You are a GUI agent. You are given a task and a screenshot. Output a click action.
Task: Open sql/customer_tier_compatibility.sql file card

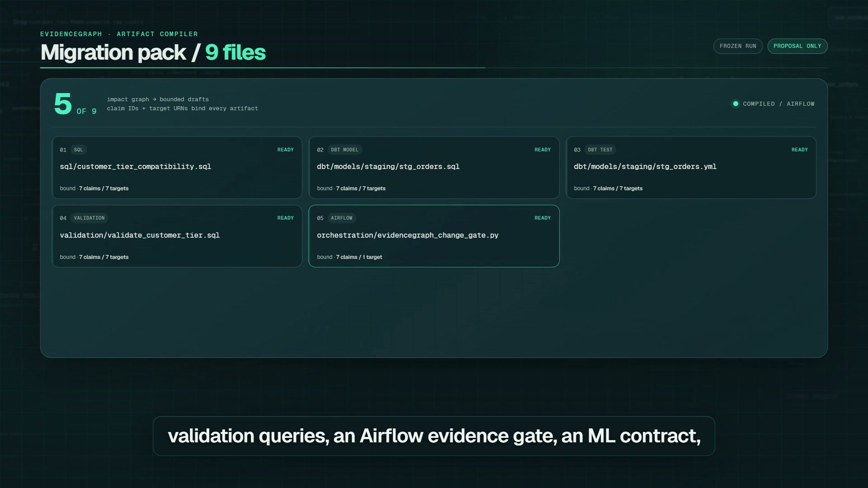tap(177, 168)
